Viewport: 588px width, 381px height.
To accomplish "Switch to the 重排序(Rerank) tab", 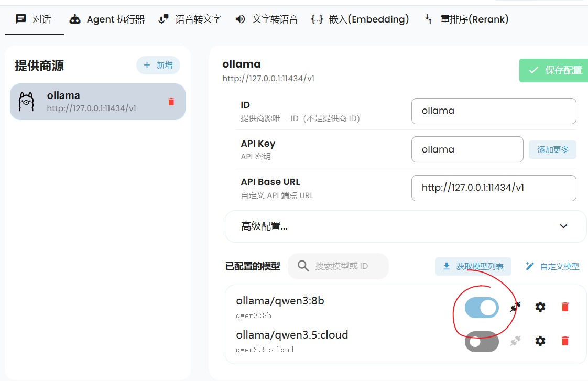I will pyautogui.click(x=466, y=19).
